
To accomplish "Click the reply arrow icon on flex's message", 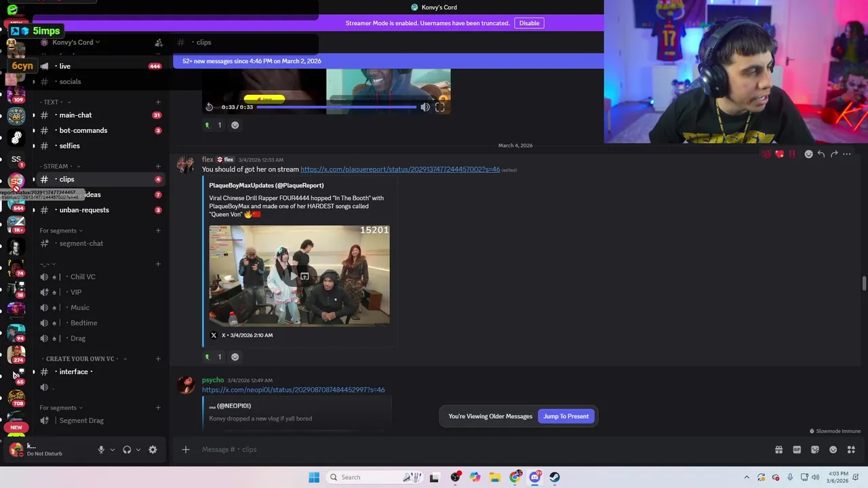I will click(821, 154).
